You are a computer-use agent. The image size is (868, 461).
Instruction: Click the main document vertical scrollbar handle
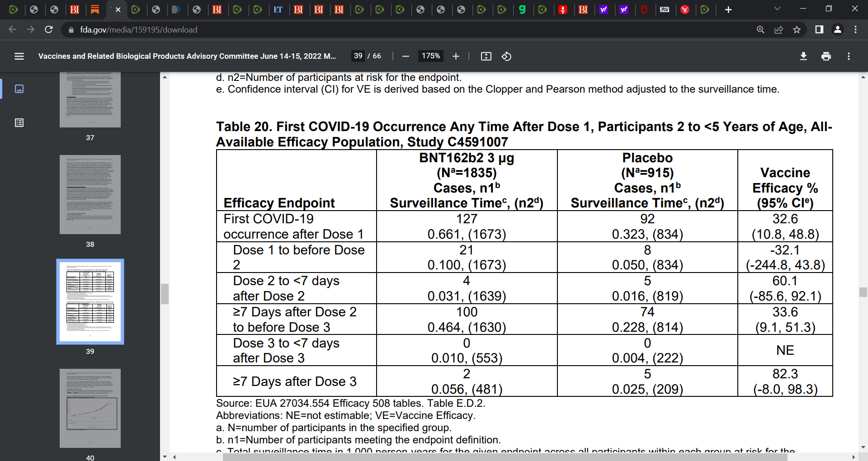(x=863, y=292)
